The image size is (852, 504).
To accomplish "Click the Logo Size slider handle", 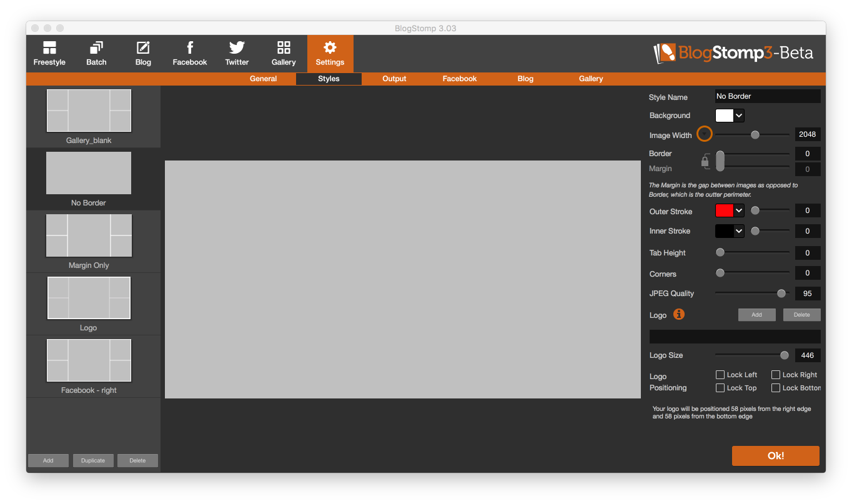I will point(785,355).
